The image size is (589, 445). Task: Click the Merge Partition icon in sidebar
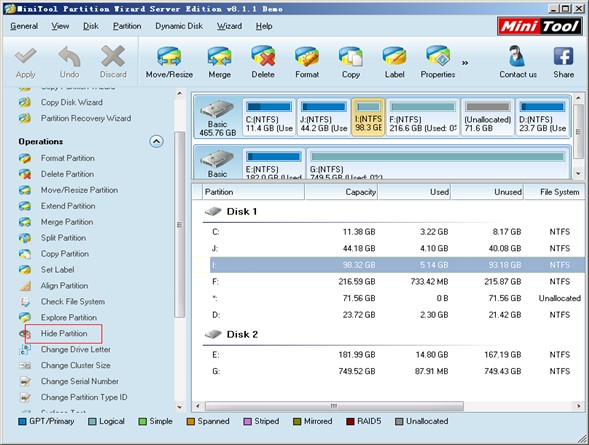[x=25, y=222]
